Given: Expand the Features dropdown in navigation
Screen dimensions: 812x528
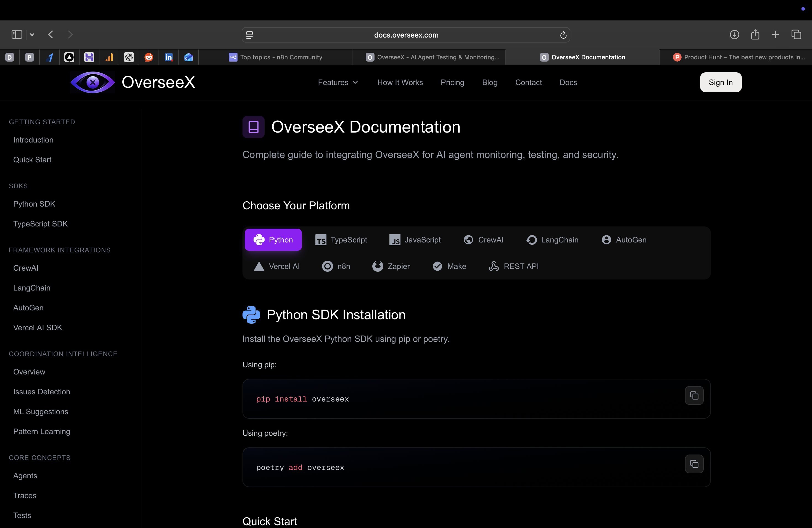Looking at the screenshot, I should [338, 82].
